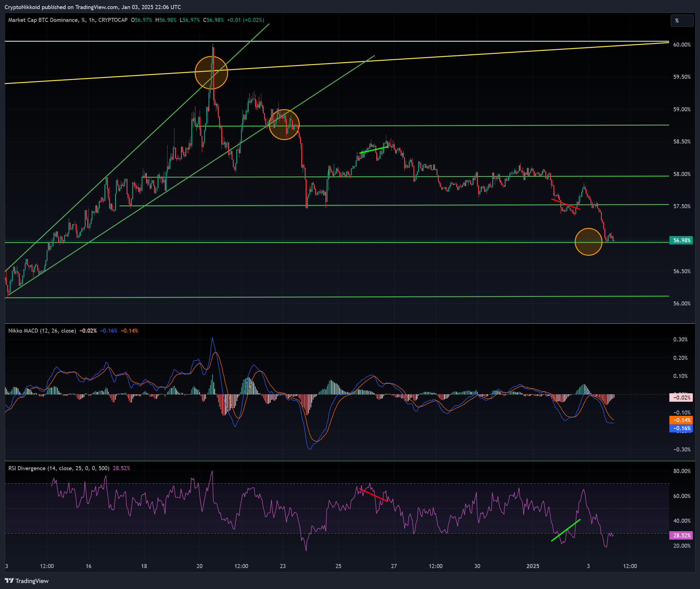Select the RSI Divergence indicator label
Screen dimensions: 700x589
tap(59, 468)
